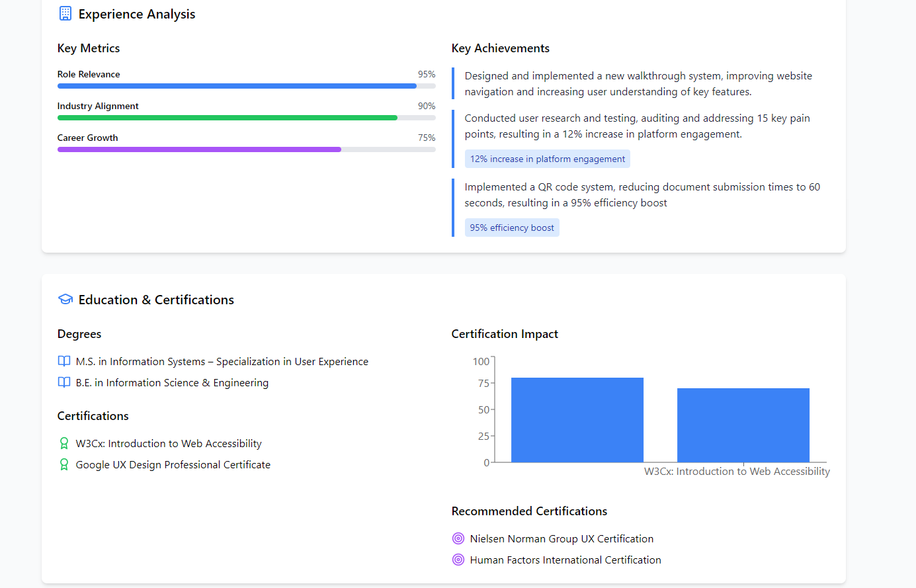Select 'B.E. in Information Science & Engineering' entry

coord(172,382)
